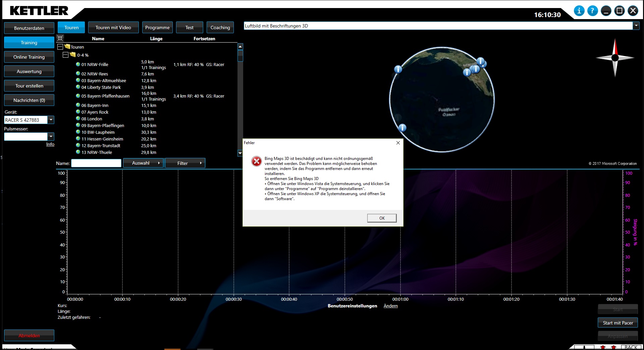Click the red Abmelden button
Viewport: 644px width, 350px height.
29,335
